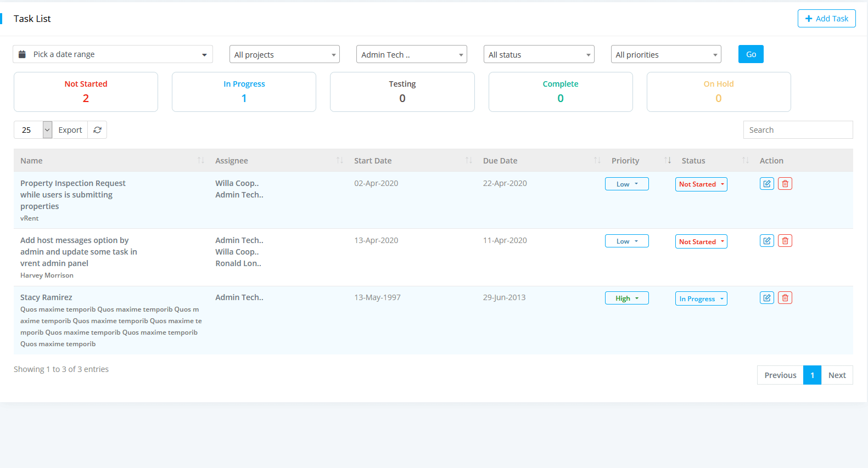Expand the All status filter
The width and height of the screenshot is (868, 468).
tap(539, 54)
